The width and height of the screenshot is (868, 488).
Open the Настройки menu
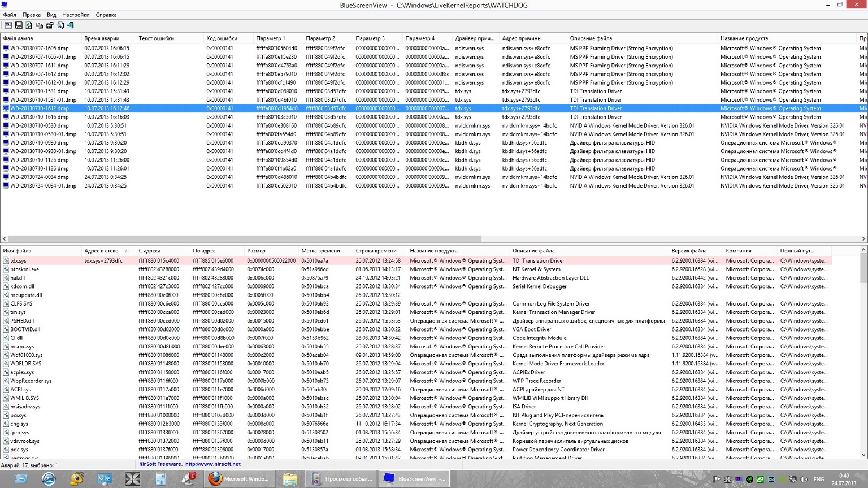(x=76, y=15)
